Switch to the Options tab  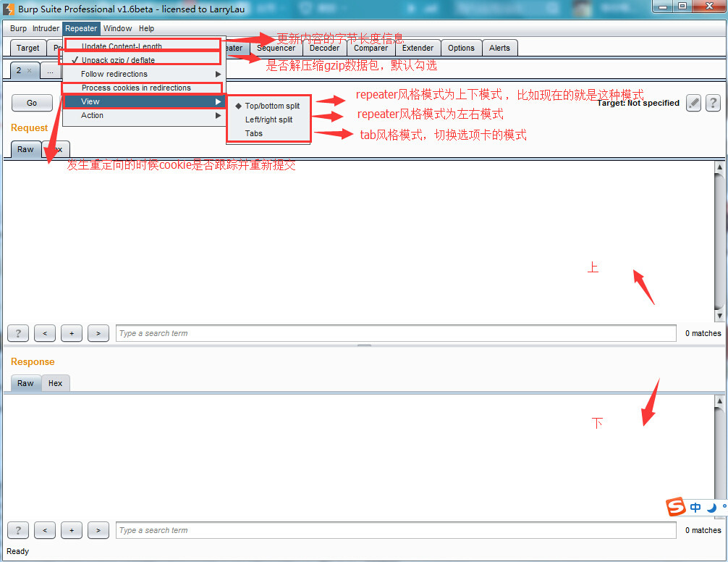tap(461, 48)
